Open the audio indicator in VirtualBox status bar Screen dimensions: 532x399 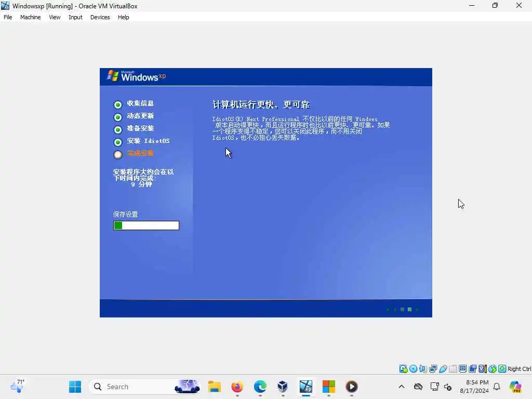[x=423, y=369]
